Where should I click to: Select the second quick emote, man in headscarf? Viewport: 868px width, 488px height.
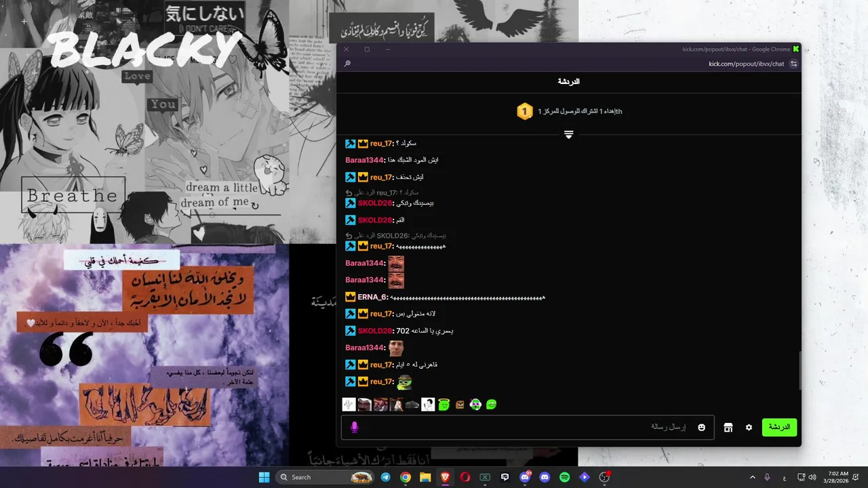pyautogui.click(x=364, y=405)
